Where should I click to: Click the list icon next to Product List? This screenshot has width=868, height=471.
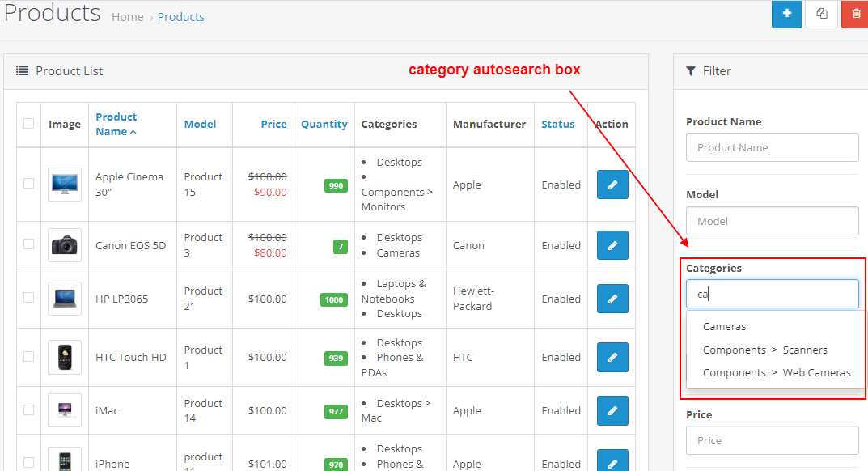pos(23,71)
